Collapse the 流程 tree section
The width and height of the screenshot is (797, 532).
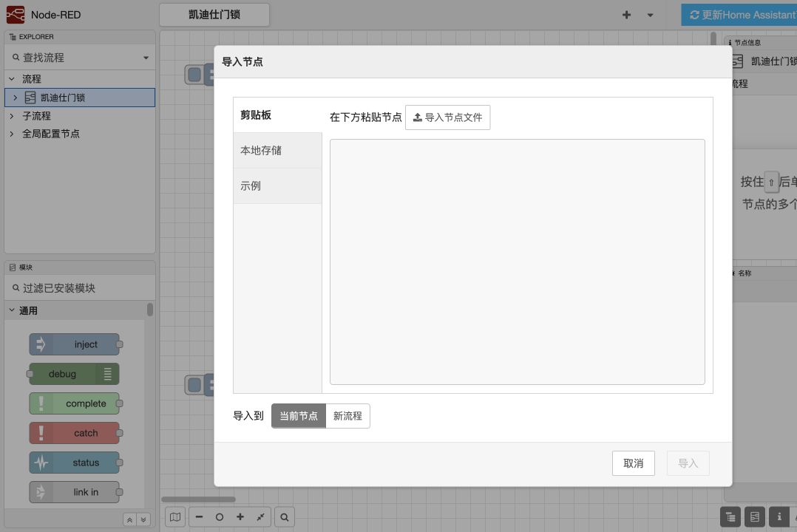point(12,79)
